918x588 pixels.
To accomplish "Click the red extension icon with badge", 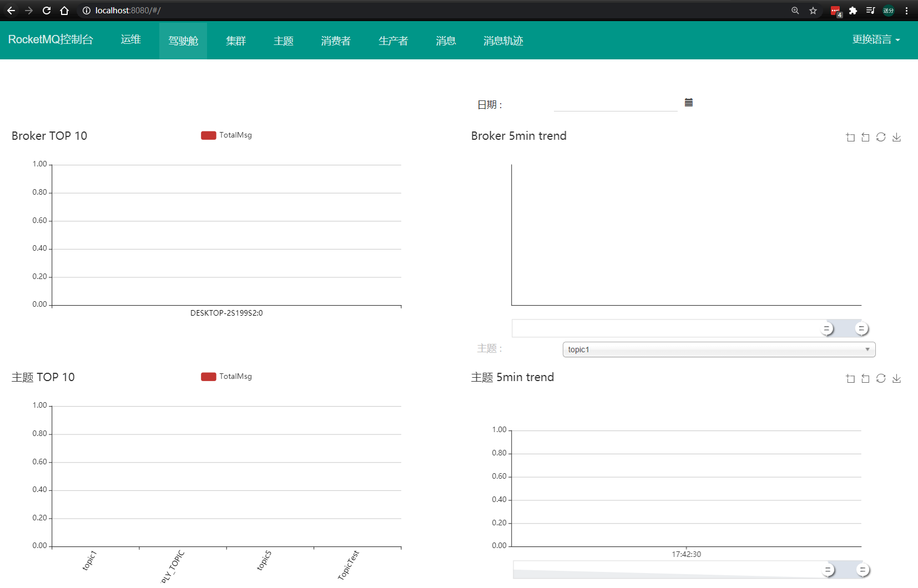I will [x=836, y=11].
